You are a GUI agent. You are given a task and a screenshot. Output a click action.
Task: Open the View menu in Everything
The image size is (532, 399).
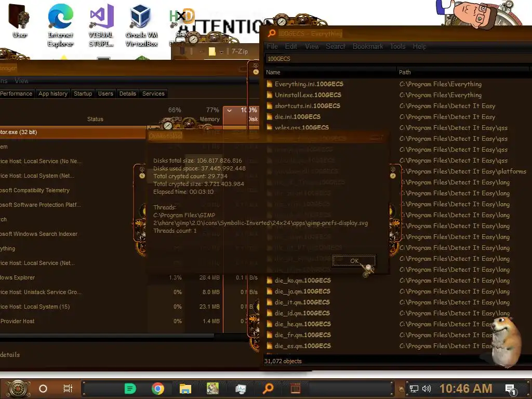coord(312,46)
